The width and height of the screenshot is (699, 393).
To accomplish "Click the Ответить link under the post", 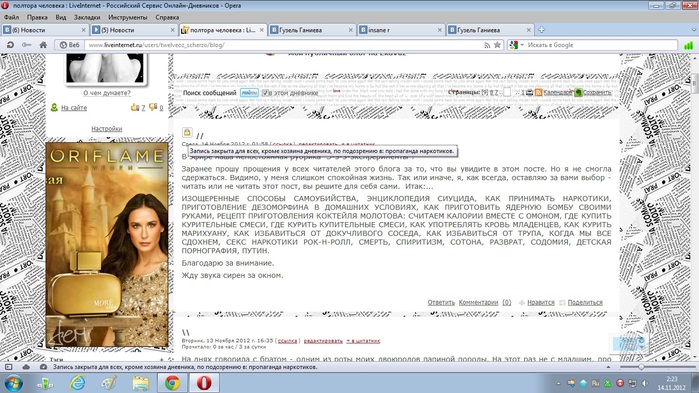I will pos(441,302).
